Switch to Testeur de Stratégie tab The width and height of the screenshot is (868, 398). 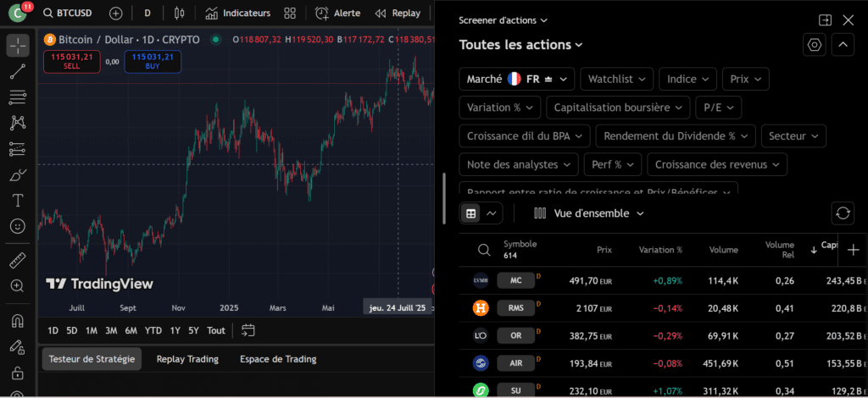[x=92, y=359]
